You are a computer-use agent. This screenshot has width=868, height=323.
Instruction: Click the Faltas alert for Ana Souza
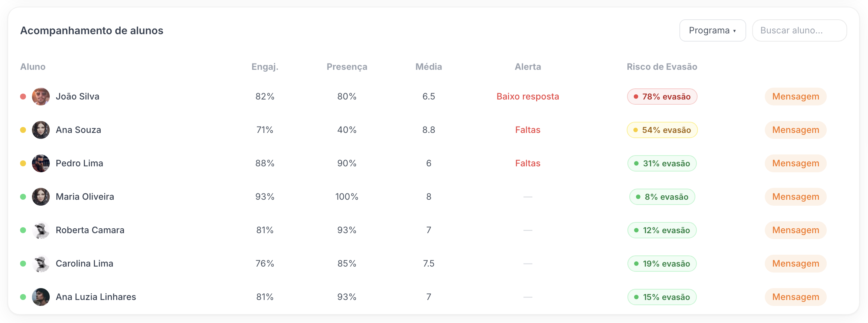[x=528, y=130]
